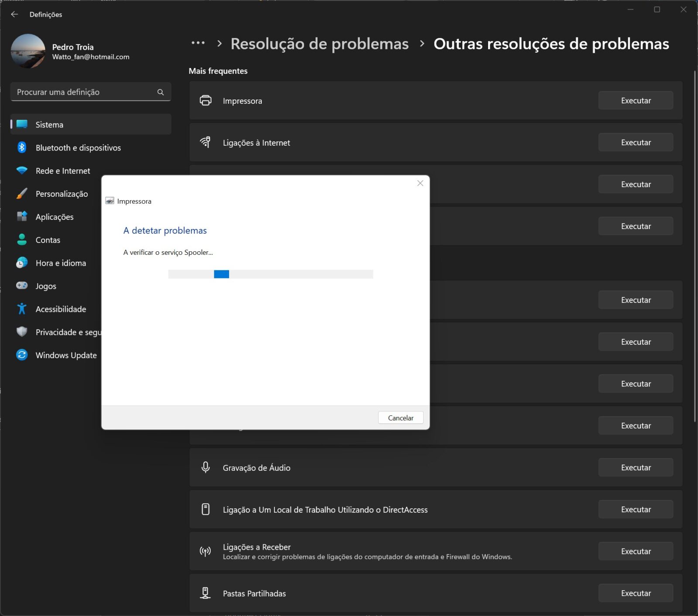Open the breadcrumb ellipsis menu
The height and width of the screenshot is (616, 698).
[x=198, y=44]
